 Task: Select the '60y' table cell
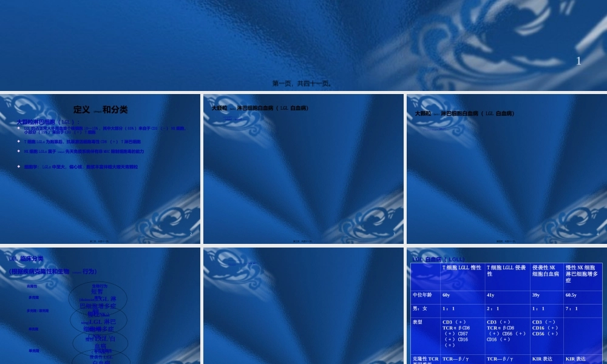coord(446,295)
